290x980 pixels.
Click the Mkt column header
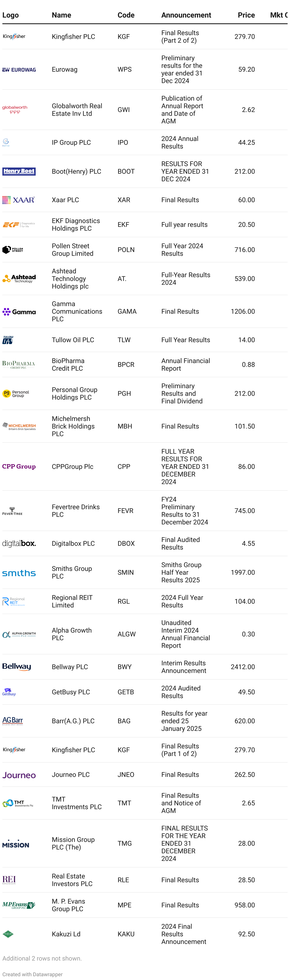(x=278, y=15)
